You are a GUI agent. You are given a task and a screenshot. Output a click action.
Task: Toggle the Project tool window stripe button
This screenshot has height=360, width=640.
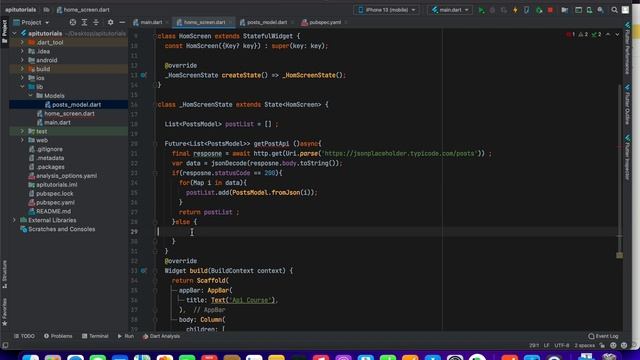4,31
